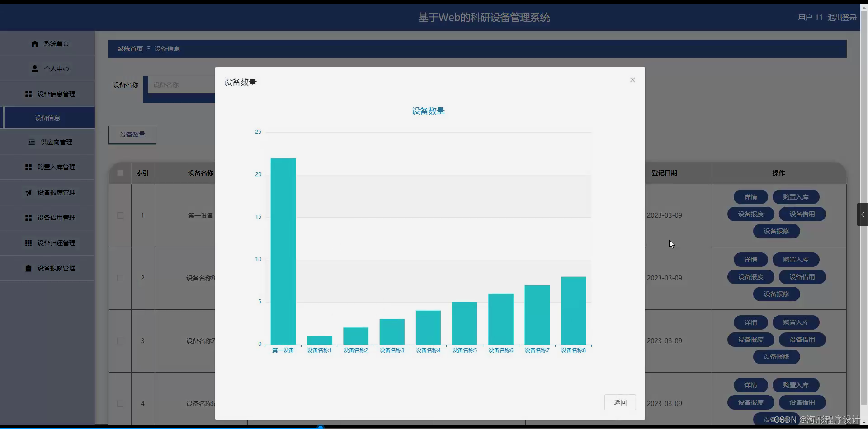Open 系统首页 from the breadcrumb
The width and height of the screenshot is (868, 429).
130,48
